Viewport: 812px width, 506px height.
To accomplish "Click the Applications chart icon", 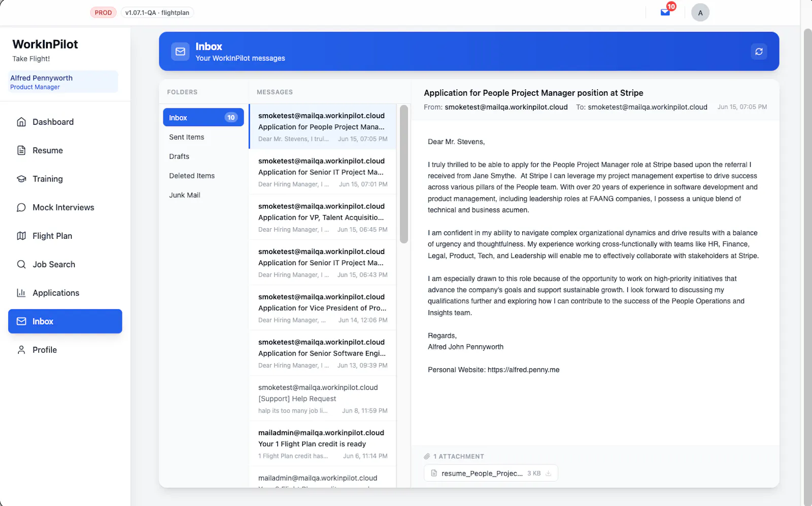I will (x=21, y=293).
